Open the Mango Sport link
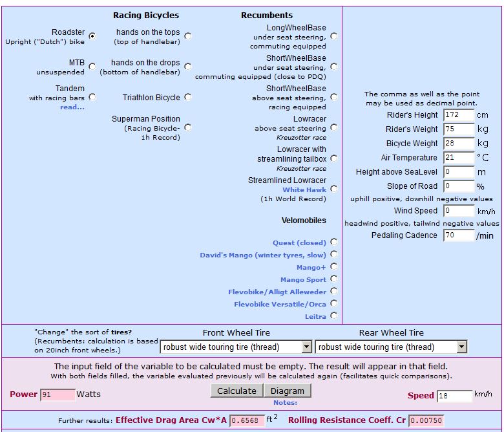 pyautogui.click(x=303, y=280)
